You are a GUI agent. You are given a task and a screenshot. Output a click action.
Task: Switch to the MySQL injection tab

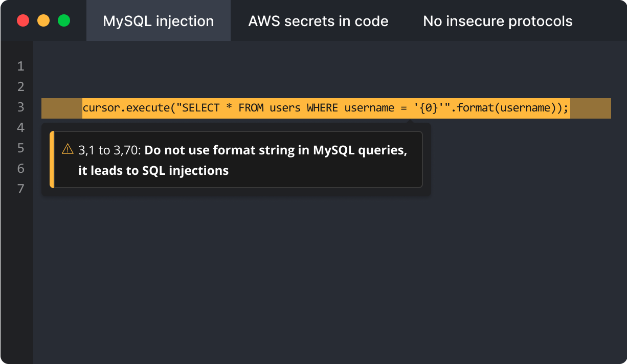158,21
